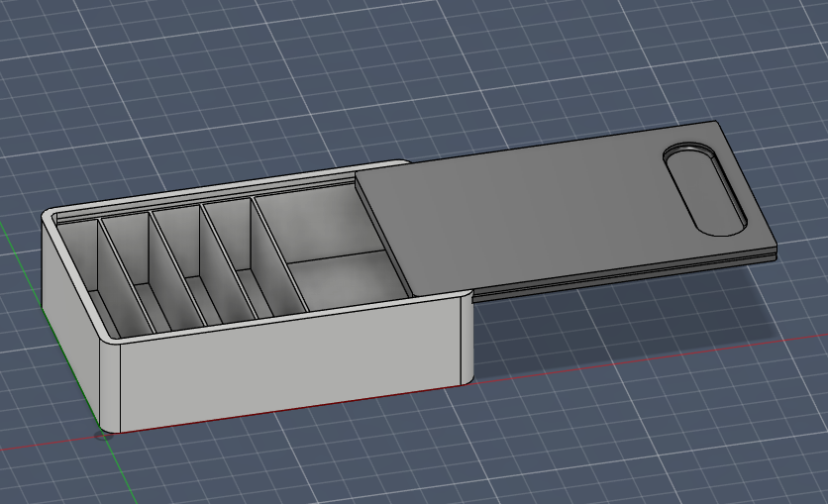Screen dimensions: 828x504
Task: Click the origin point where the axes meet
Action: tap(104, 436)
